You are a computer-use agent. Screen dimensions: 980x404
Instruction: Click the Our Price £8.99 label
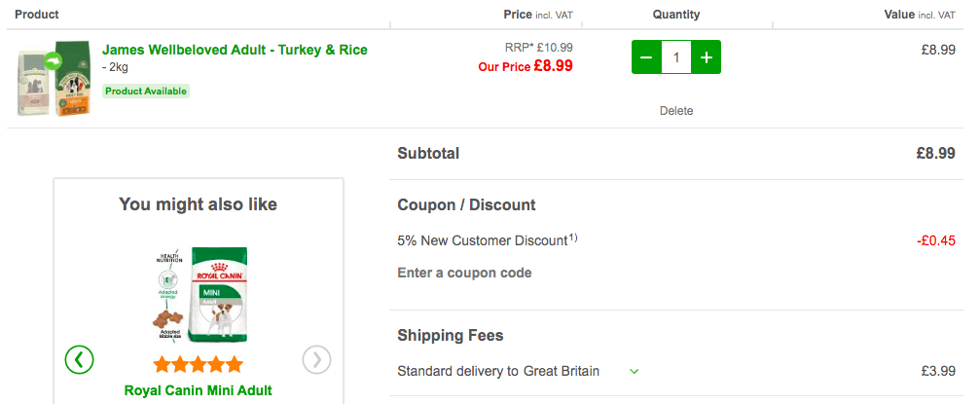pos(526,65)
